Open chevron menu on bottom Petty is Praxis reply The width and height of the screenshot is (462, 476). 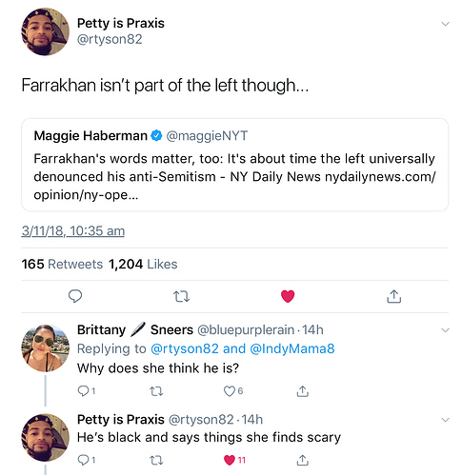446,420
